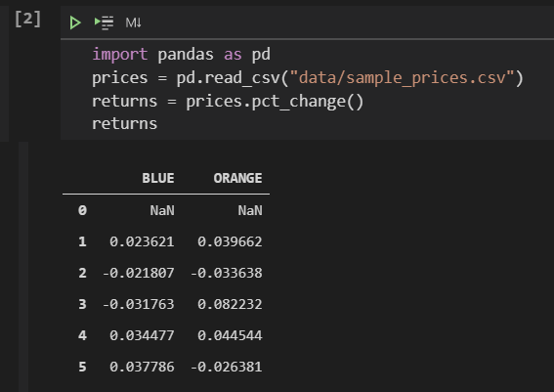This screenshot has height=392, width=554.
Task: Click the run-by-line icon beside play
Action: (104, 23)
